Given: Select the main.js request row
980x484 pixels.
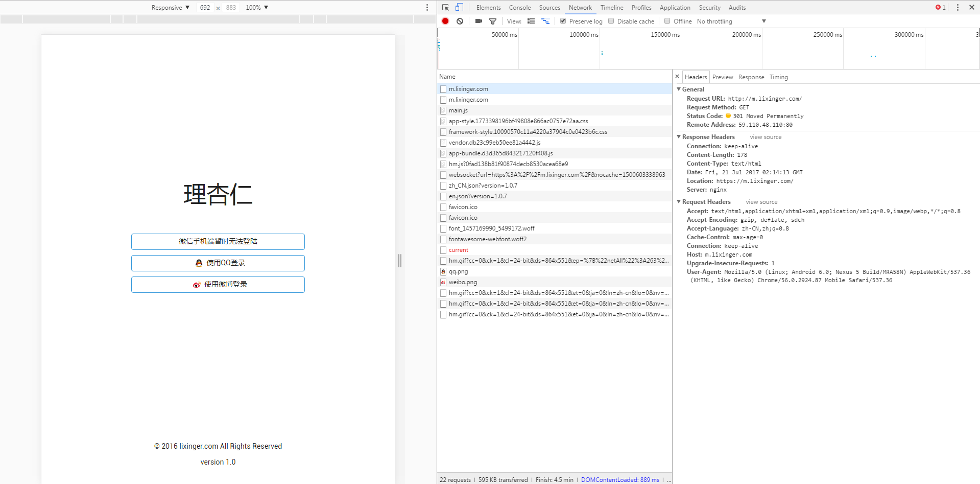Looking at the screenshot, I should 458,110.
